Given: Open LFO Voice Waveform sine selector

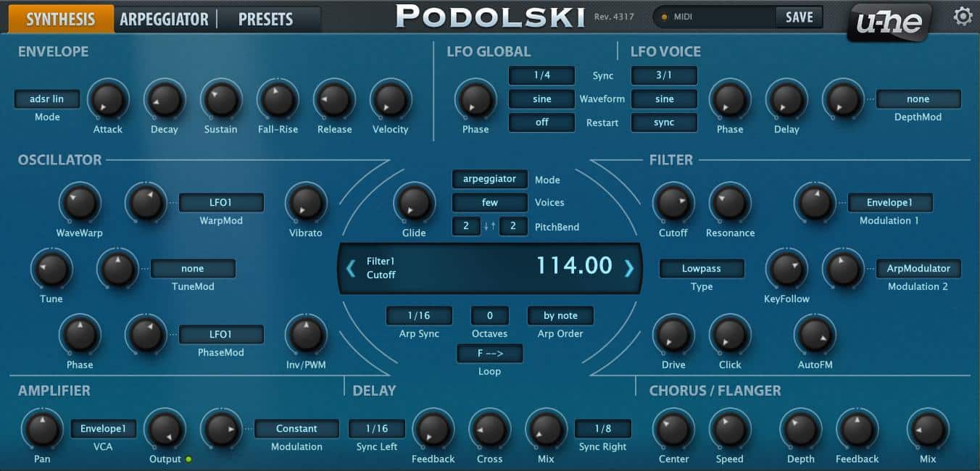Looking at the screenshot, I should pos(664,99).
